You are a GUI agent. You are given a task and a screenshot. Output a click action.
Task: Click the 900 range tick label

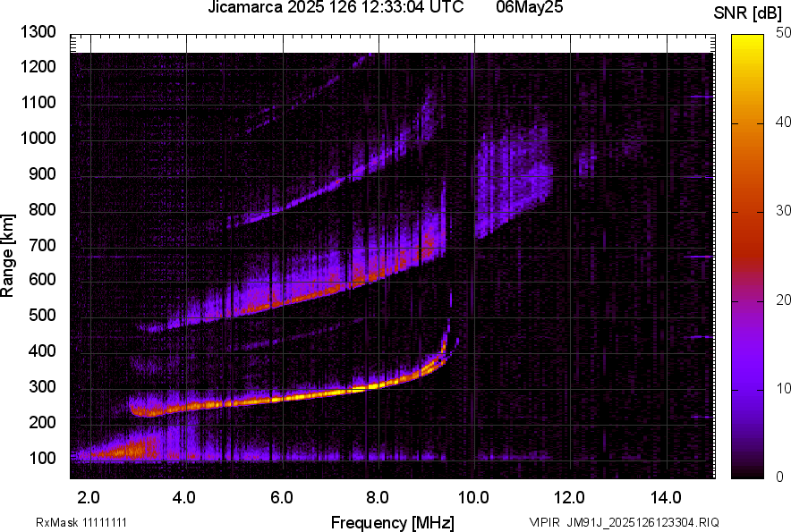(42, 173)
